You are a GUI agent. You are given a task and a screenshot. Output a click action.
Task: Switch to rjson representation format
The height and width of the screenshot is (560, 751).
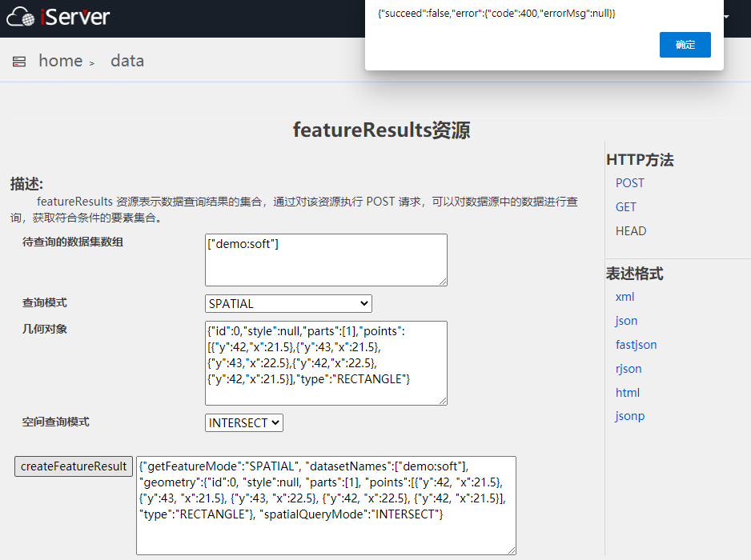click(x=629, y=369)
